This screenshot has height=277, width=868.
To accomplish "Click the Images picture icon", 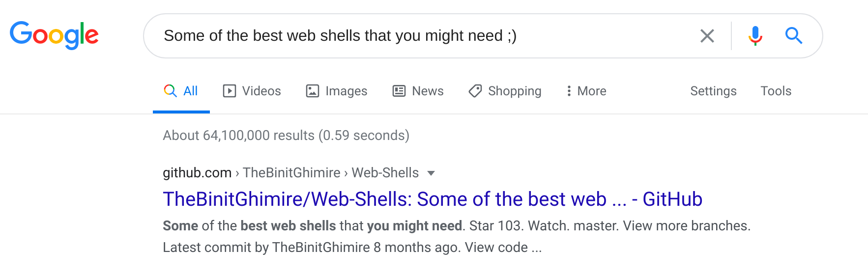I will (313, 91).
